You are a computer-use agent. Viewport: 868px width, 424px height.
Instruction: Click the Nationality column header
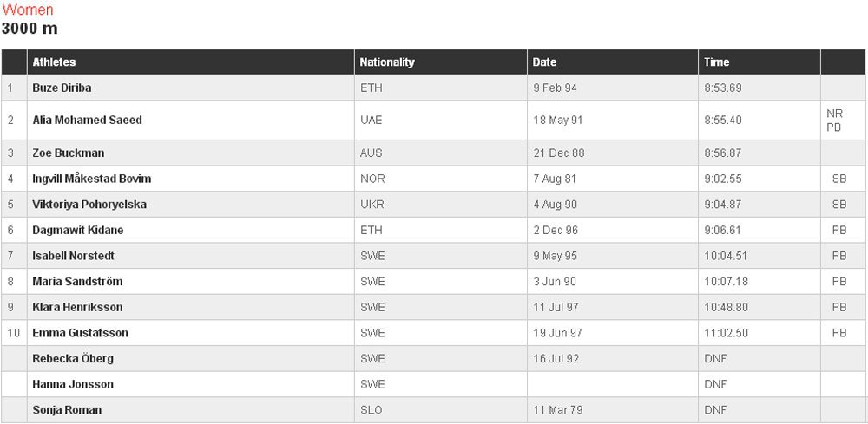pos(387,62)
